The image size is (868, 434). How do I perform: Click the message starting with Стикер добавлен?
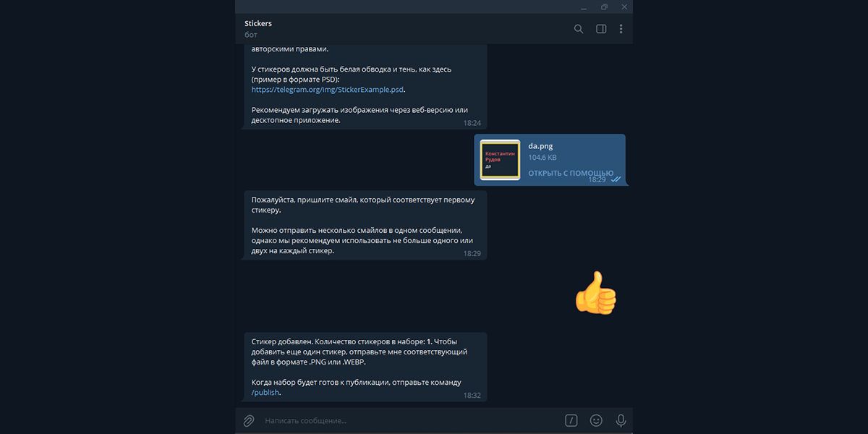point(365,367)
